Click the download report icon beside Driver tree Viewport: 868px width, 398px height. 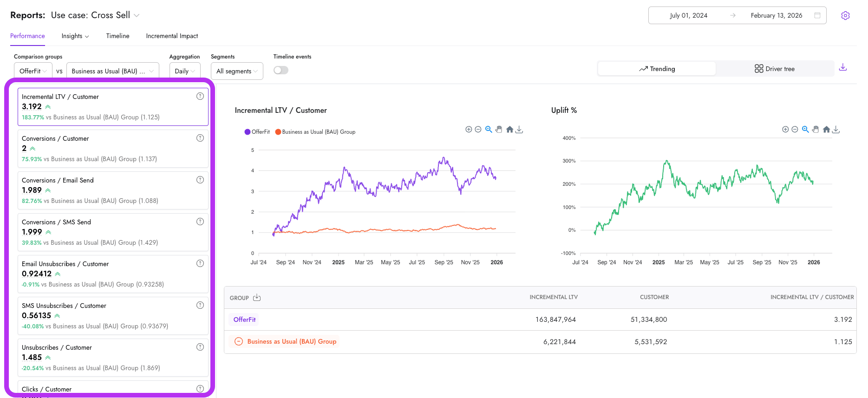pyautogui.click(x=843, y=68)
